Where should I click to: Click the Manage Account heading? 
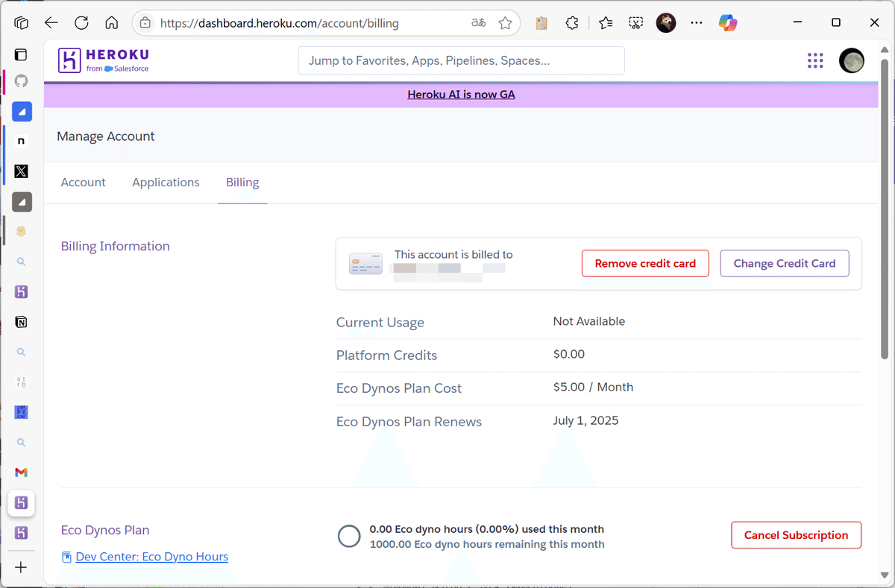click(x=106, y=136)
